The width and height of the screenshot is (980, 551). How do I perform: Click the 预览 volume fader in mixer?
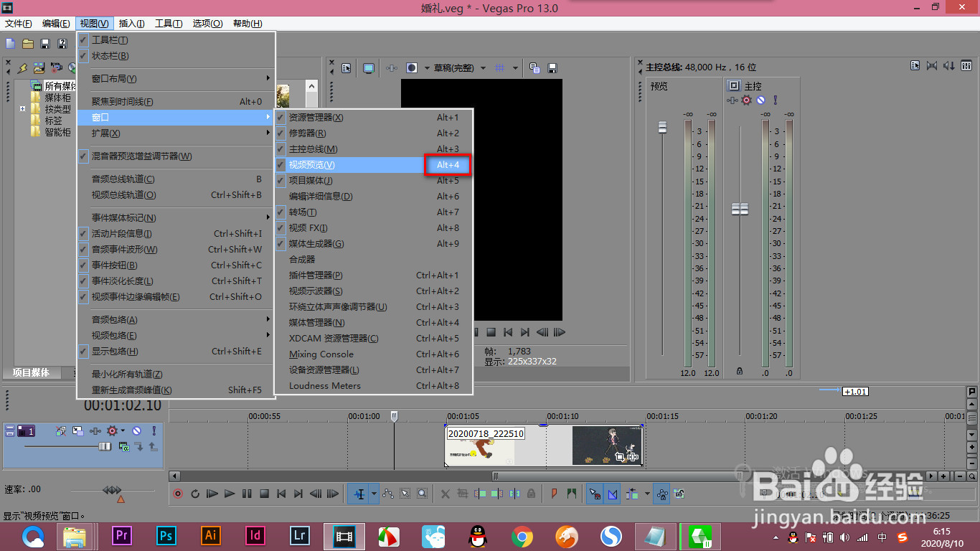point(662,128)
